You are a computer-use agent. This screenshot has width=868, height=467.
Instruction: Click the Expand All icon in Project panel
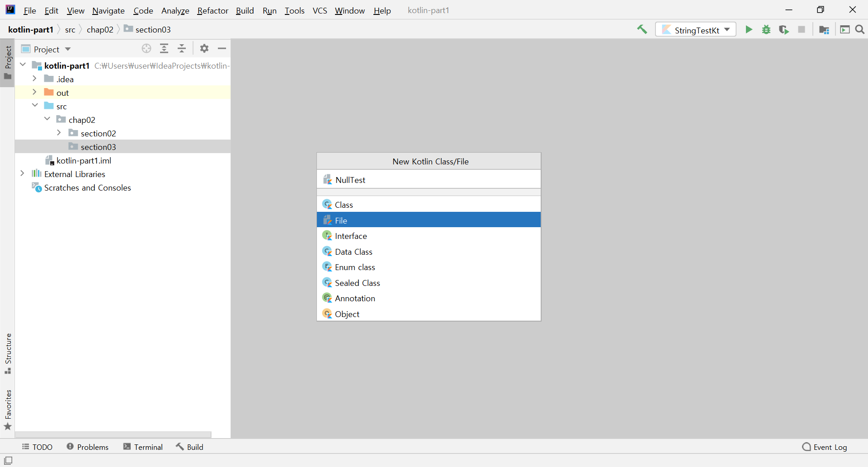(164, 49)
